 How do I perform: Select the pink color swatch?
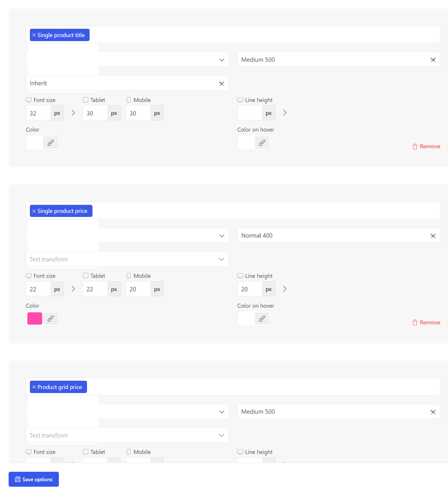(35, 319)
